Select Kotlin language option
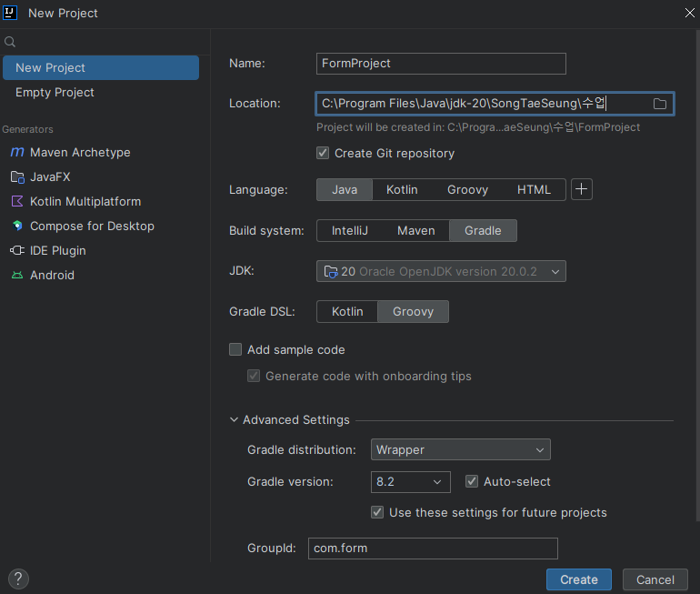Image resolution: width=700 pixels, height=594 pixels. tap(402, 190)
